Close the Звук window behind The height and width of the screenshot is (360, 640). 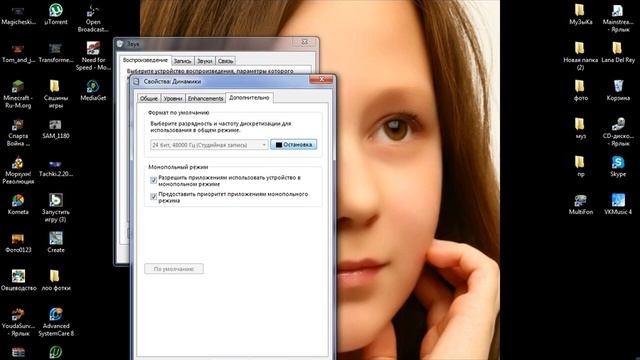(x=305, y=42)
